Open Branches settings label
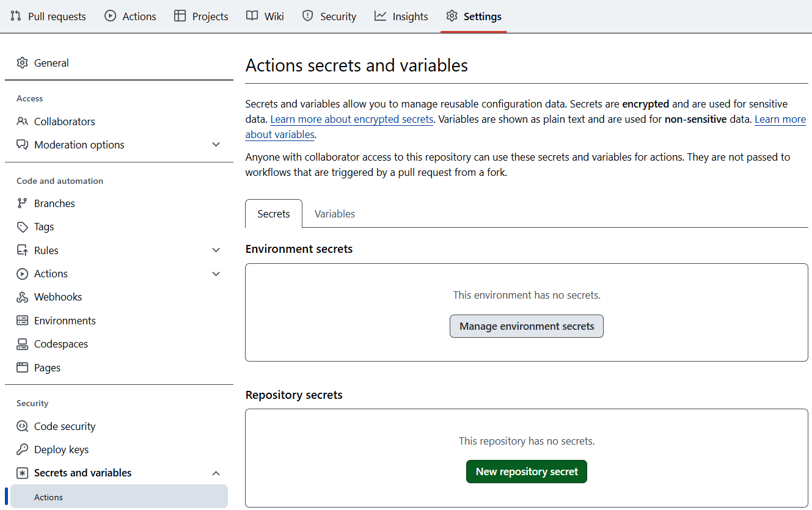Image resolution: width=812 pixels, height=510 pixels. click(54, 203)
